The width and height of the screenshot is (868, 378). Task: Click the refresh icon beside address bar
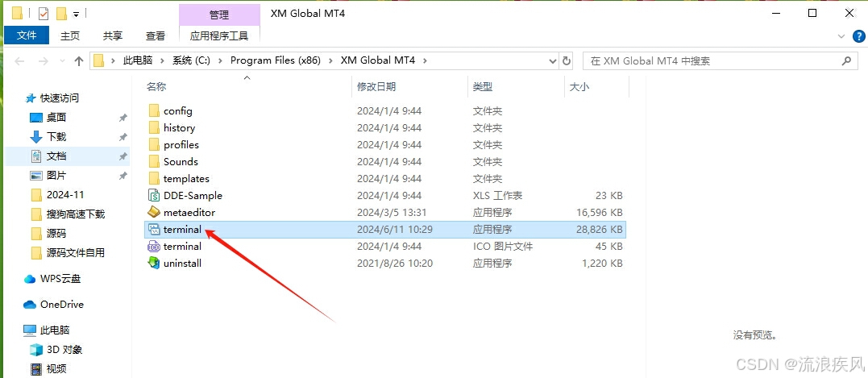[567, 61]
